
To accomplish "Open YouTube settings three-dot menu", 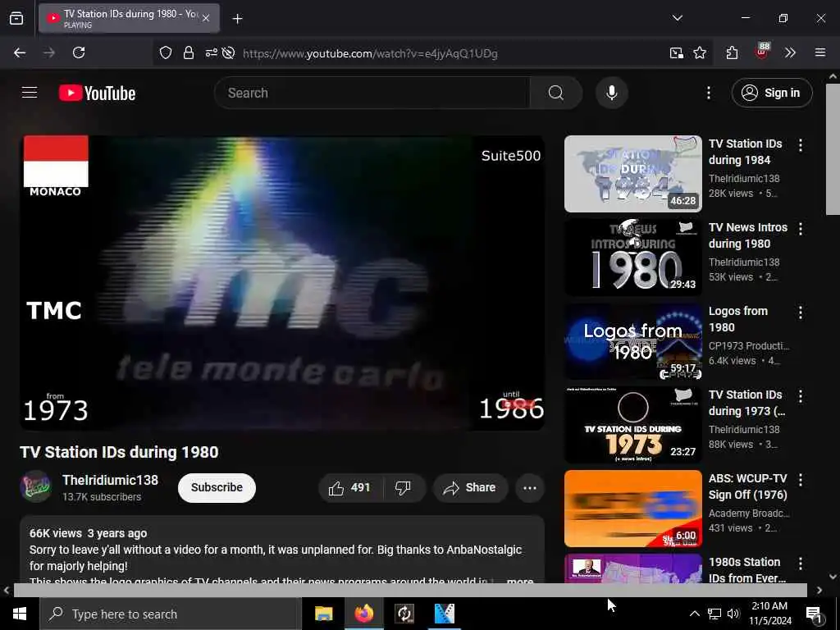I will (708, 93).
